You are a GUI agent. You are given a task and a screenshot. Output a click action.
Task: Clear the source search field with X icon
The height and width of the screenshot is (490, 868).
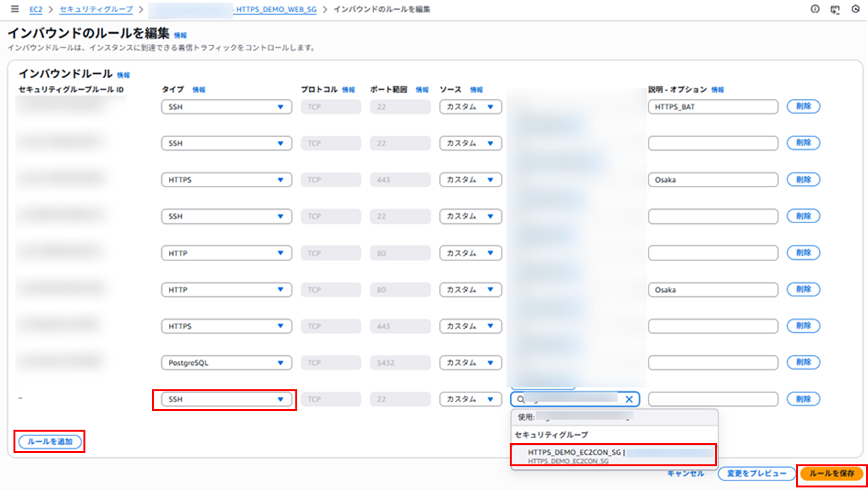[x=629, y=400]
